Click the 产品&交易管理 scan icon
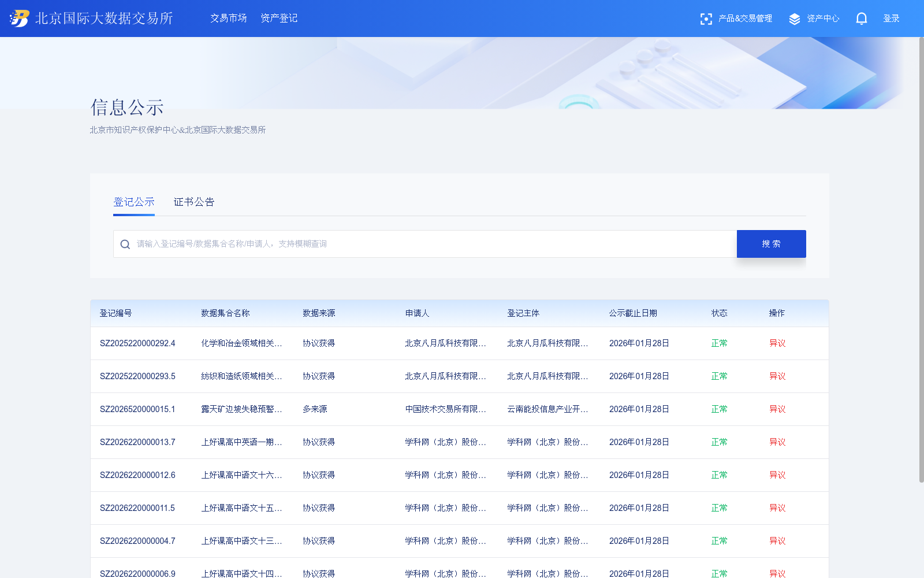 [706, 19]
